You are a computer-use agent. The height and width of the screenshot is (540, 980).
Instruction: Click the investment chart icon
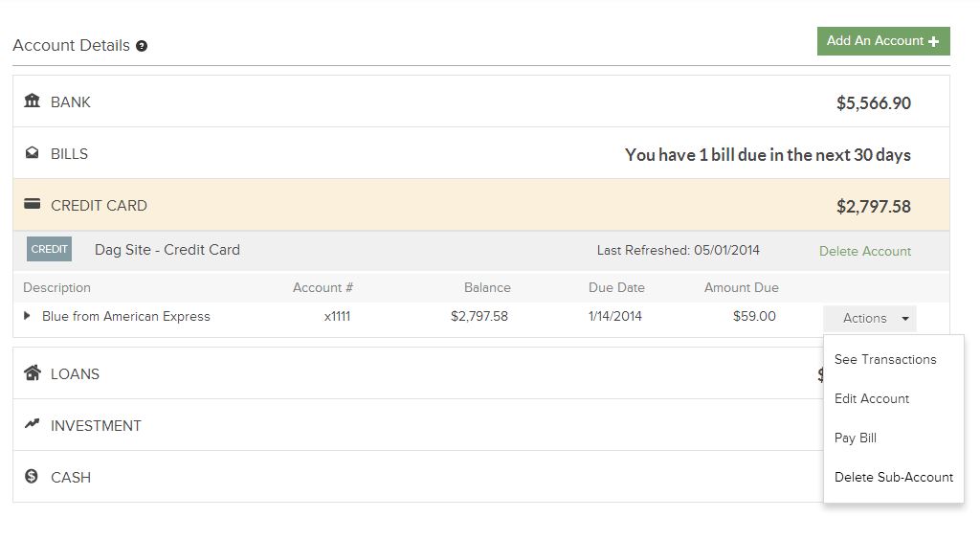pyautogui.click(x=32, y=424)
